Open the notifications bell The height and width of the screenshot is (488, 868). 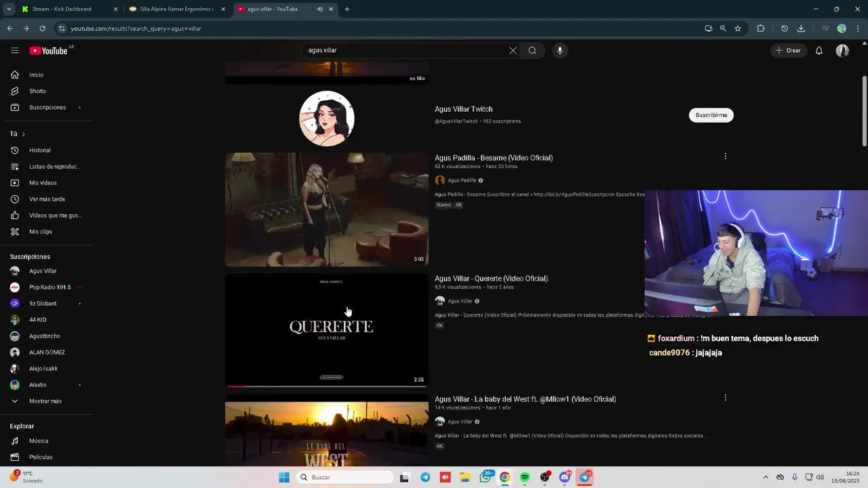click(819, 50)
